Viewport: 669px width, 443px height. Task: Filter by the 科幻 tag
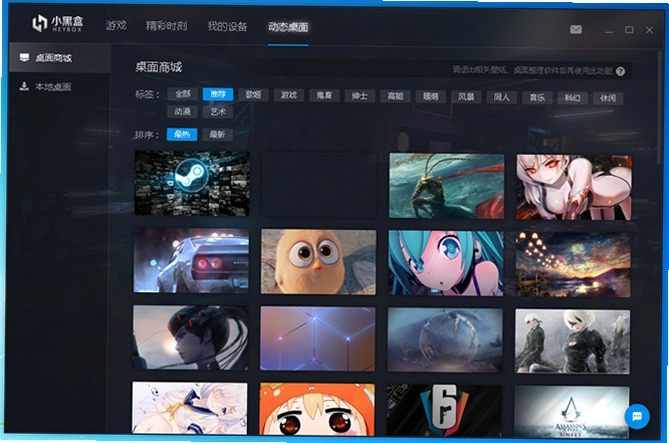573,98
